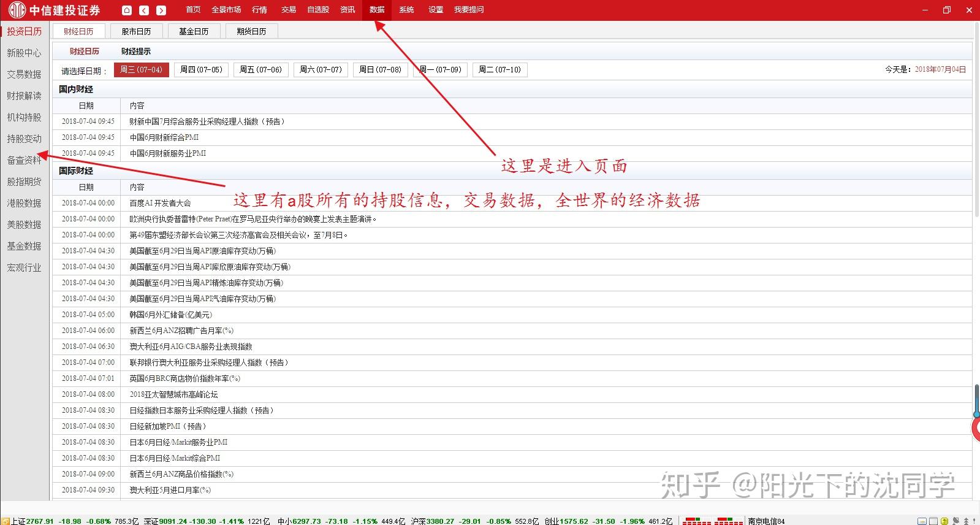This screenshot has height=525, width=980.
Task: Open the 百度AI开发者大会 event entry
Action: click(x=160, y=203)
